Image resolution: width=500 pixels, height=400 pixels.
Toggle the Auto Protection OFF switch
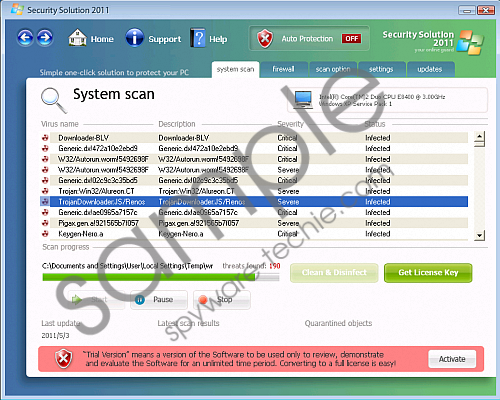click(x=351, y=39)
